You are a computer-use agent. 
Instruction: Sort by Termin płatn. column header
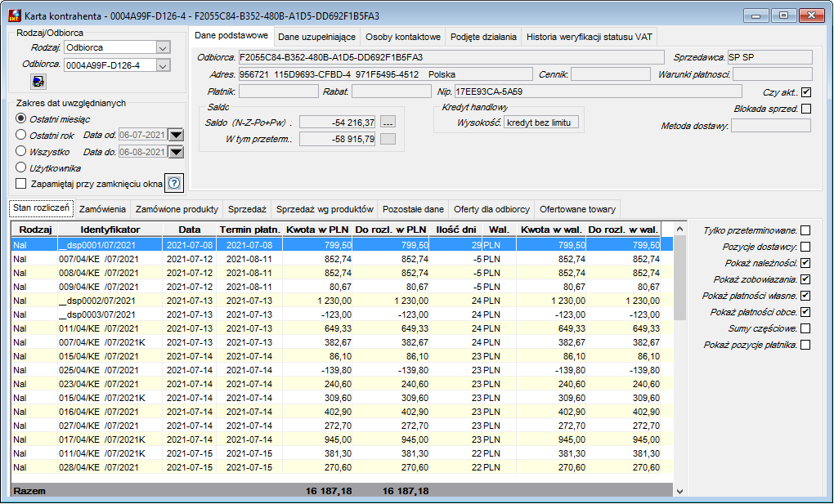click(x=249, y=230)
